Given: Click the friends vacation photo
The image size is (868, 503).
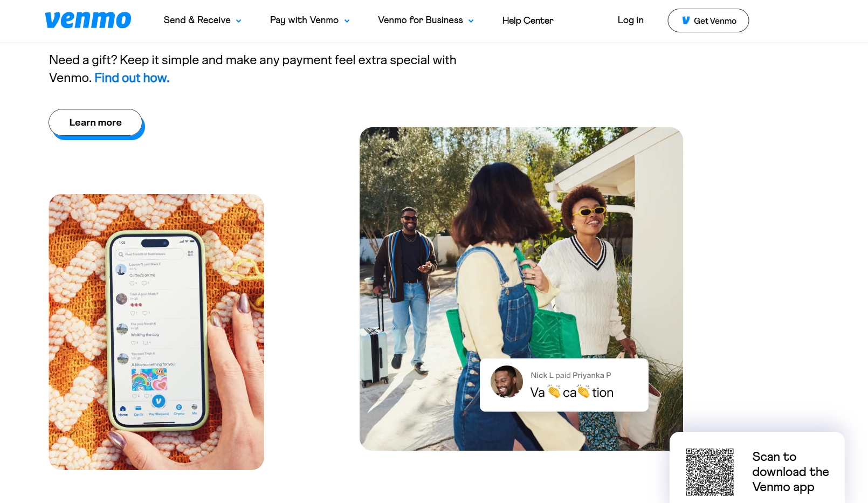Looking at the screenshot, I should (521, 289).
